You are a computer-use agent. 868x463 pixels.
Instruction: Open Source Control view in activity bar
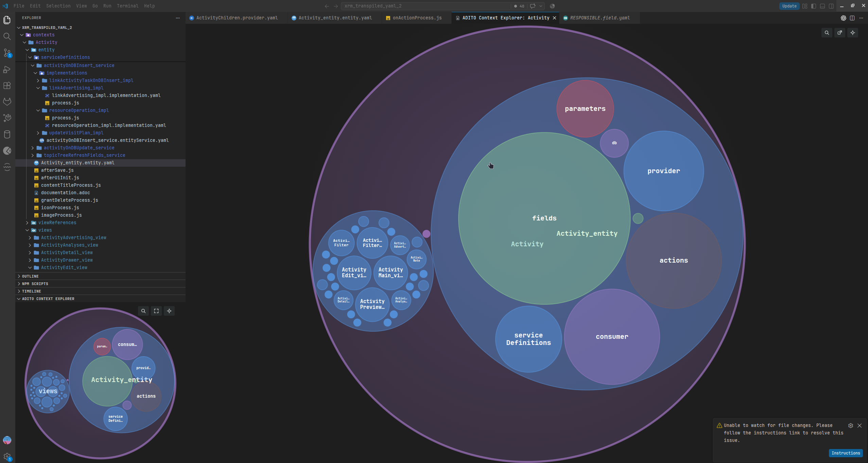(x=7, y=53)
